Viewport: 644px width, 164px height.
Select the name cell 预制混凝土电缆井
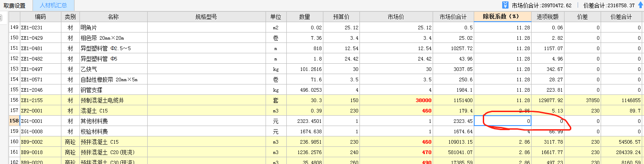(113, 100)
